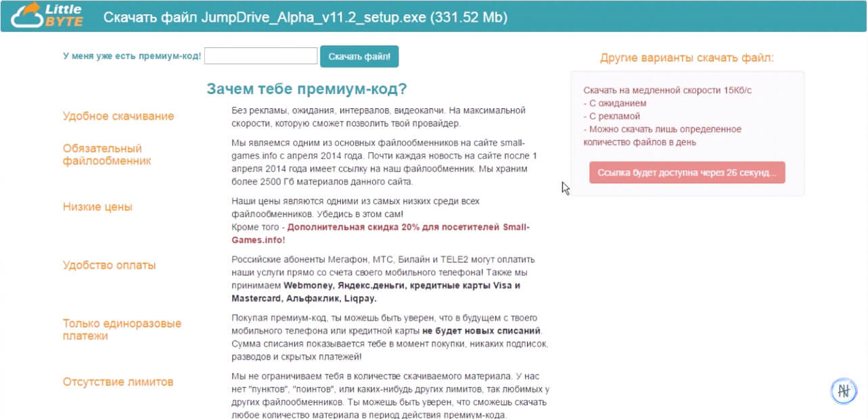This screenshot has height=419, width=868.
Task: Click the 'Ссылка будет доступна через 26 секунд...' button
Action: (687, 172)
